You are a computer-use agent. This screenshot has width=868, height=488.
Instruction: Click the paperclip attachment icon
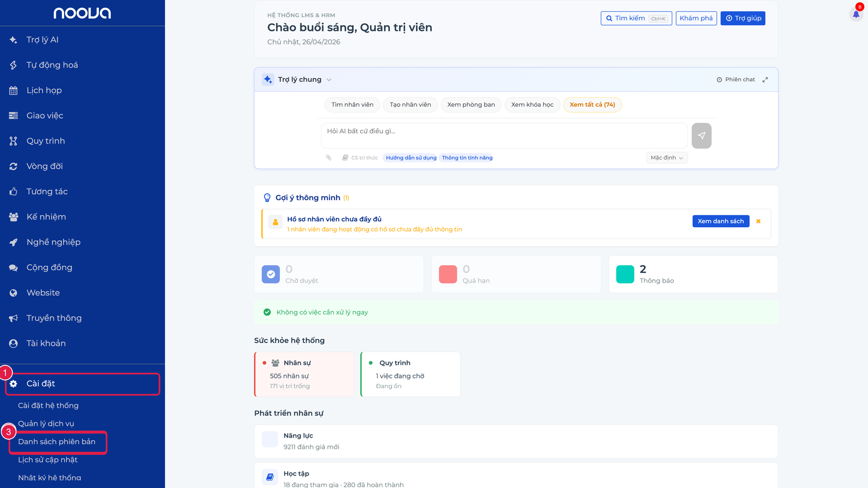(329, 158)
